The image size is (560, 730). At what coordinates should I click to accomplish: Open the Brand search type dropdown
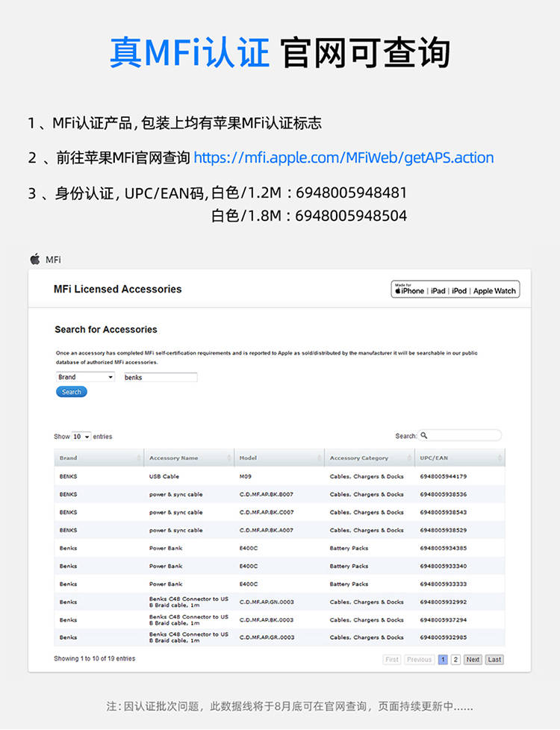pos(85,377)
